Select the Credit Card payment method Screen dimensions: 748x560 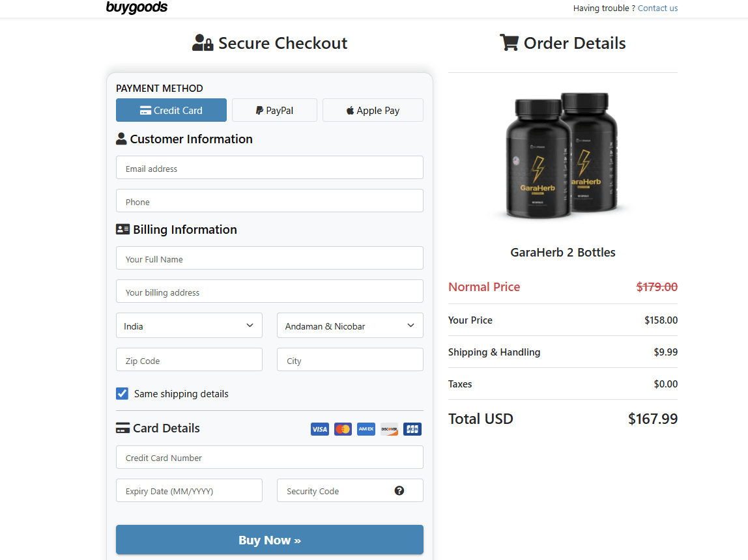[171, 110]
